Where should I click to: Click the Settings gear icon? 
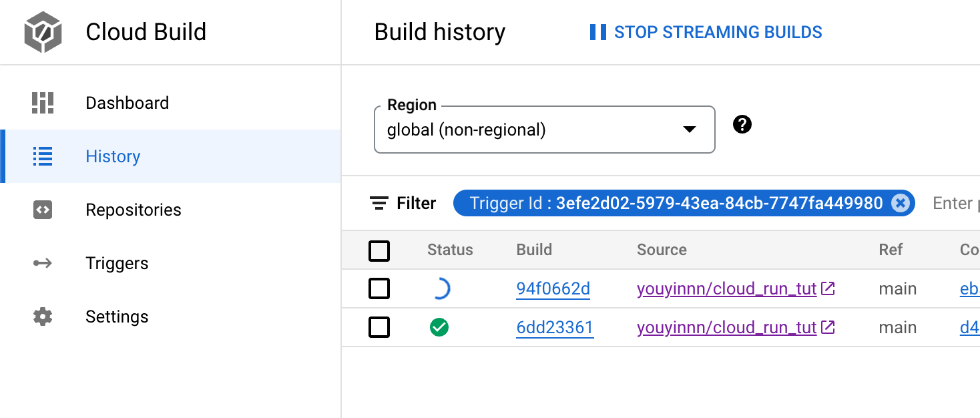(43, 317)
